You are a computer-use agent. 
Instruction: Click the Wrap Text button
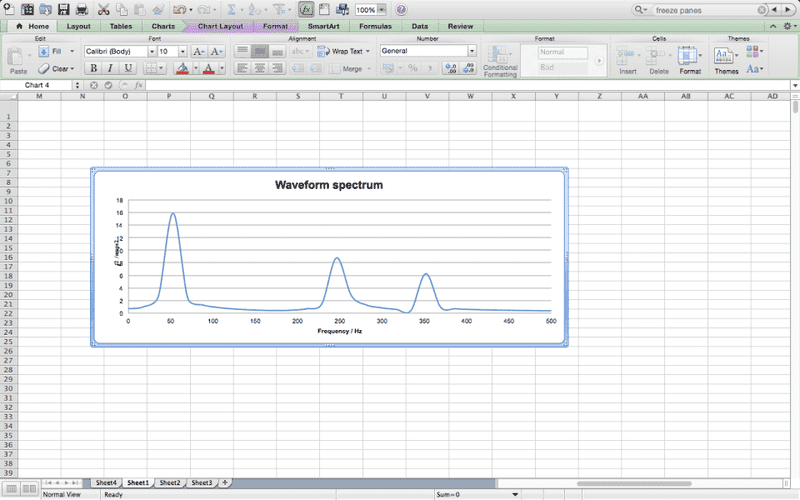344,51
